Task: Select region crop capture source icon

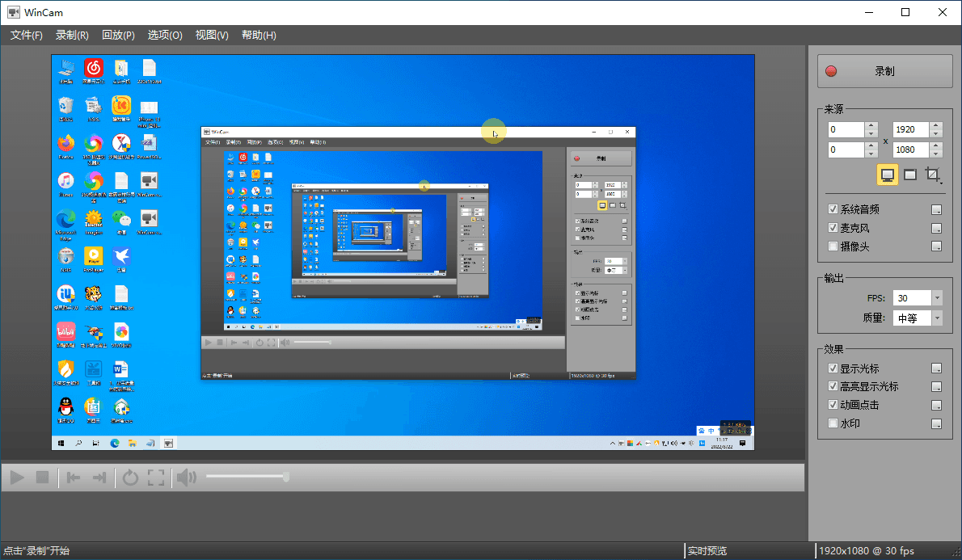Action: 933,175
